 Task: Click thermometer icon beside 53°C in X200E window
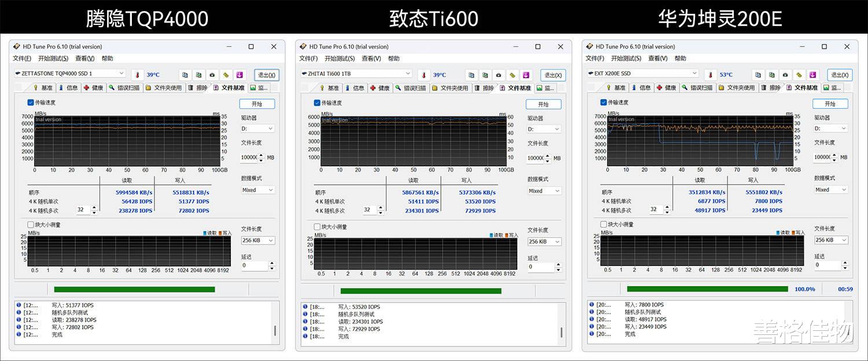tap(711, 75)
